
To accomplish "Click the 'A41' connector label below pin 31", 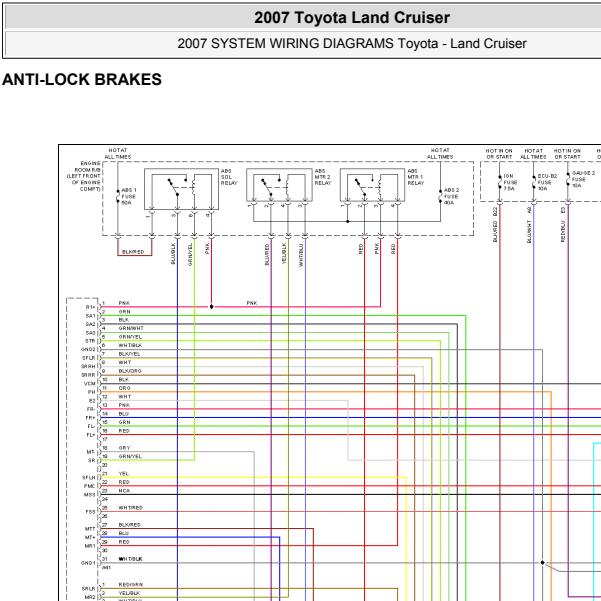I will pos(107,568).
